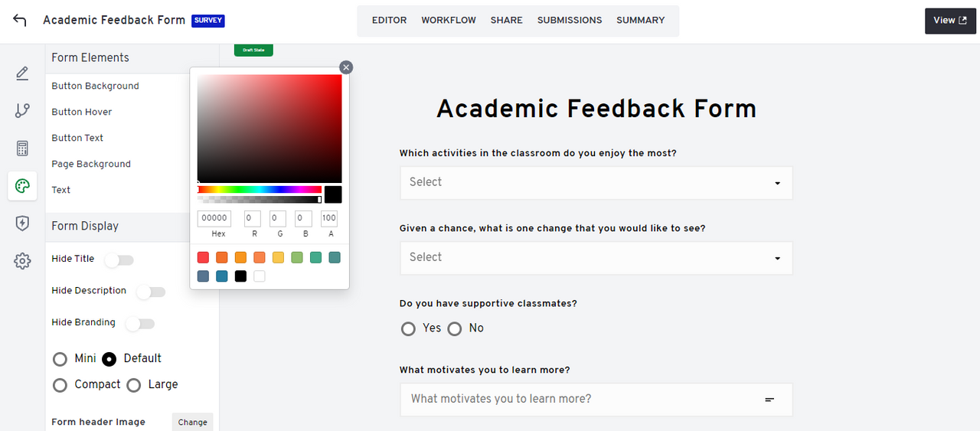Select the Compact radio button
Image resolution: width=980 pixels, height=431 pixels.
coord(60,385)
